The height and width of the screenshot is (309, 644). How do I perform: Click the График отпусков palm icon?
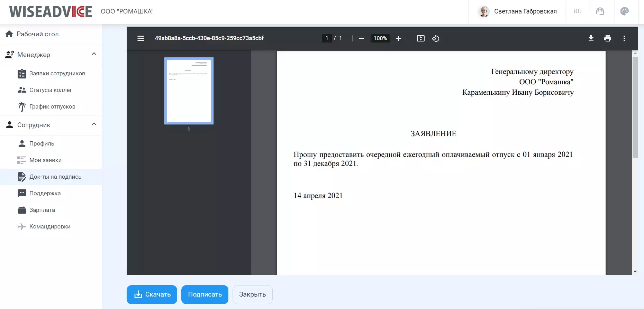22,106
